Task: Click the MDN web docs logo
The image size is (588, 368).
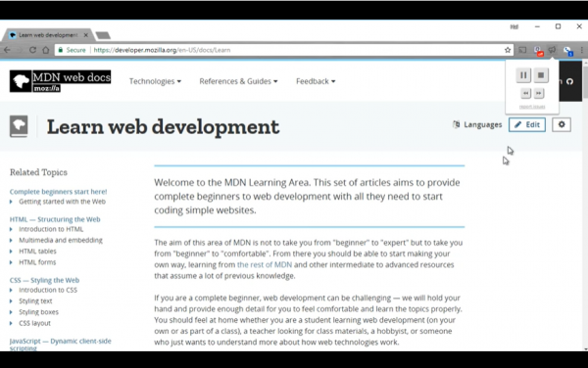Action: click(61, 81)
